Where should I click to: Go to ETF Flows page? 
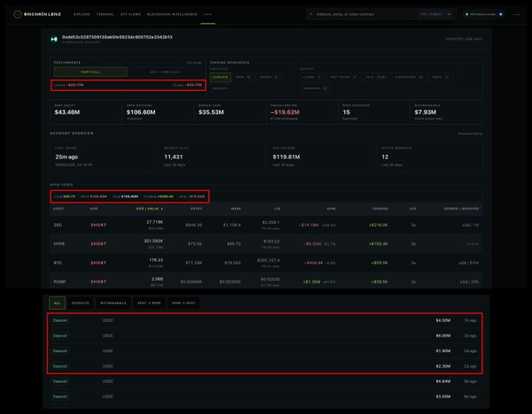pos(131,14)
